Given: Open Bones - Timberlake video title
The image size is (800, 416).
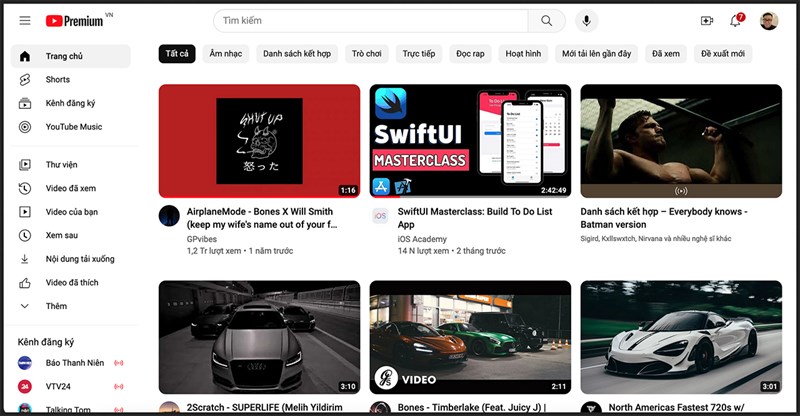Looking at the screenshot, I should click(472, 407).
